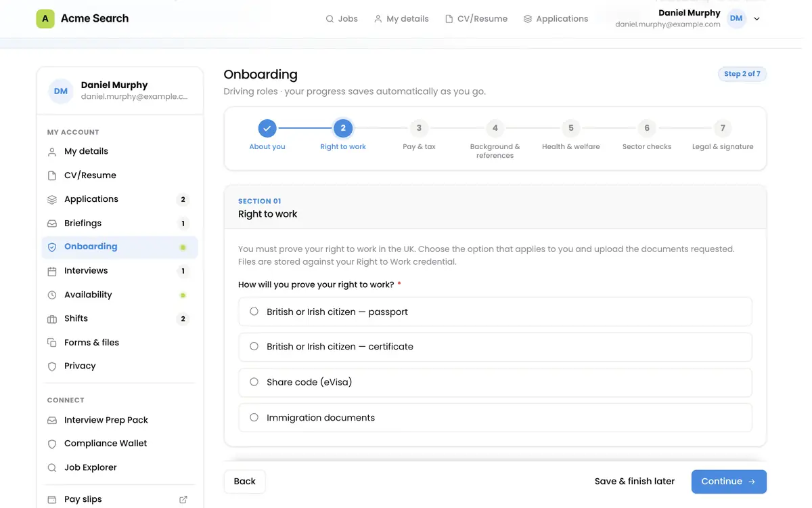
Task: Click the Shifts count badge 2
Action: (183, 319)
